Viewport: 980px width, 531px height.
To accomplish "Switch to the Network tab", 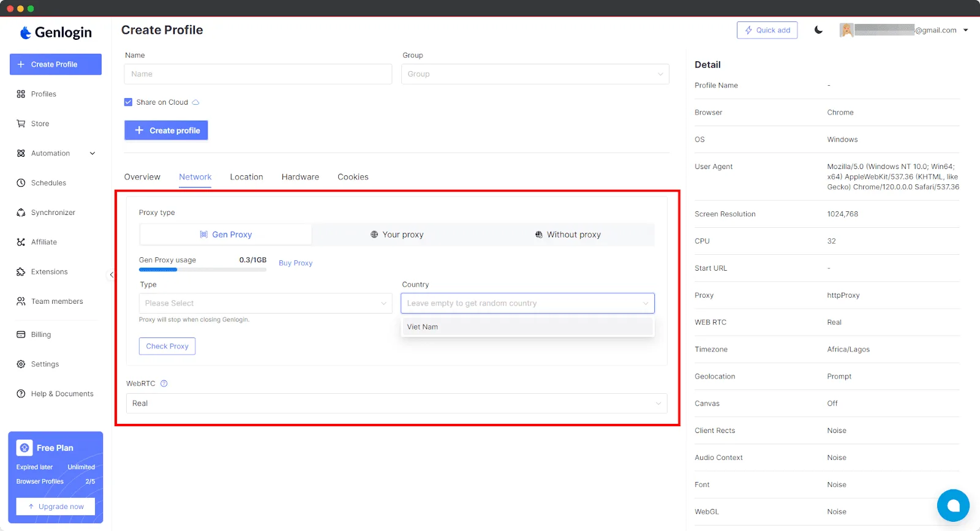I will coord(195,177).
